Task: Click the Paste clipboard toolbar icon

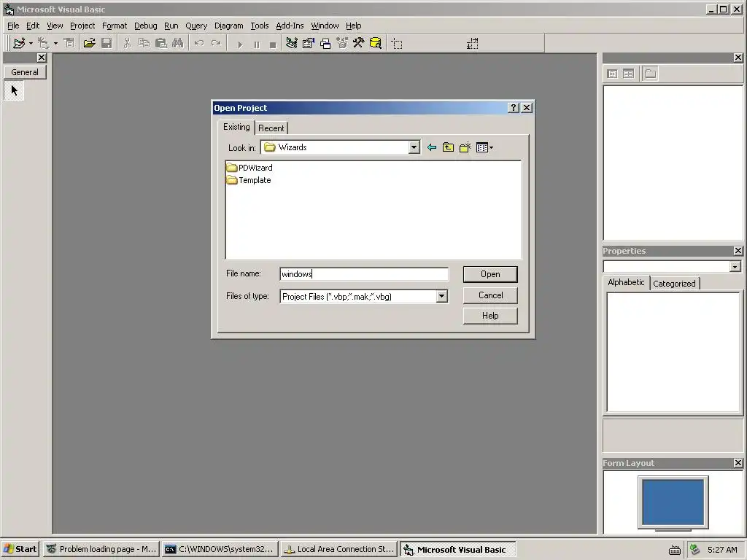Action: pos(161,43)
